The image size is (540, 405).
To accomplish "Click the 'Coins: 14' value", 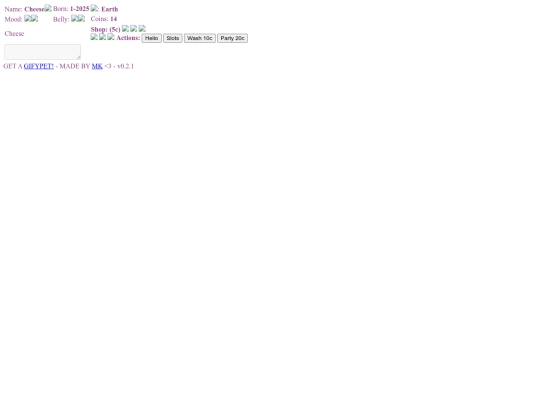I will pos(104,19).
